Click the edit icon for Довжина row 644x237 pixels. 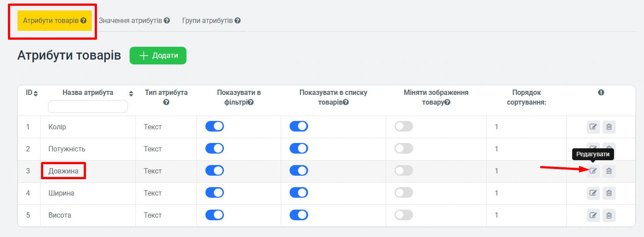click(593, 171)
